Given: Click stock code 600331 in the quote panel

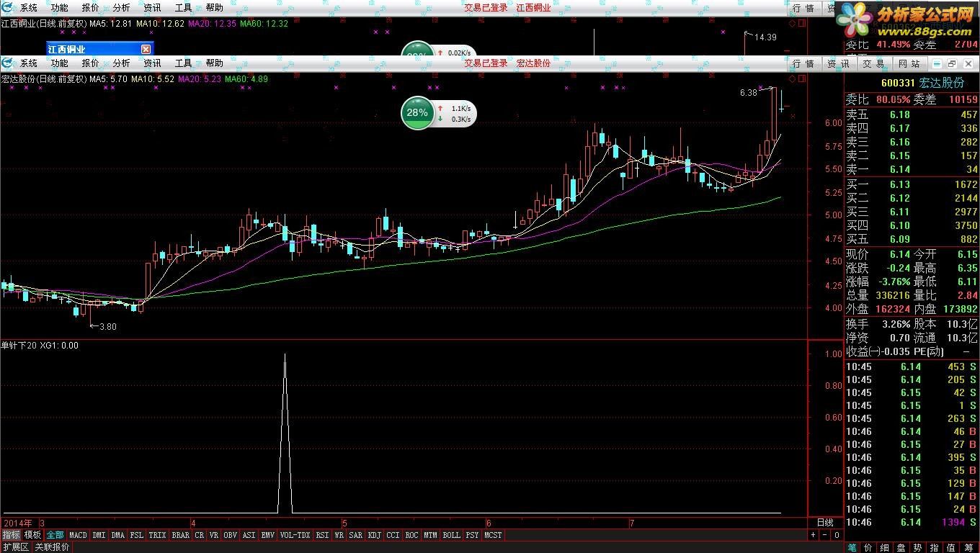Looking at the screenshot, I should point(897,84).
